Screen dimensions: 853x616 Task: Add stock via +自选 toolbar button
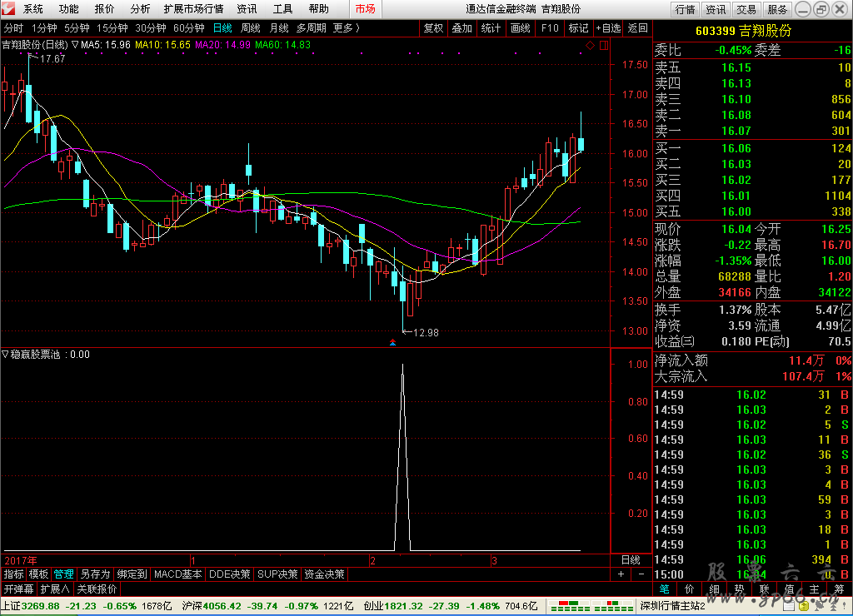608,27
